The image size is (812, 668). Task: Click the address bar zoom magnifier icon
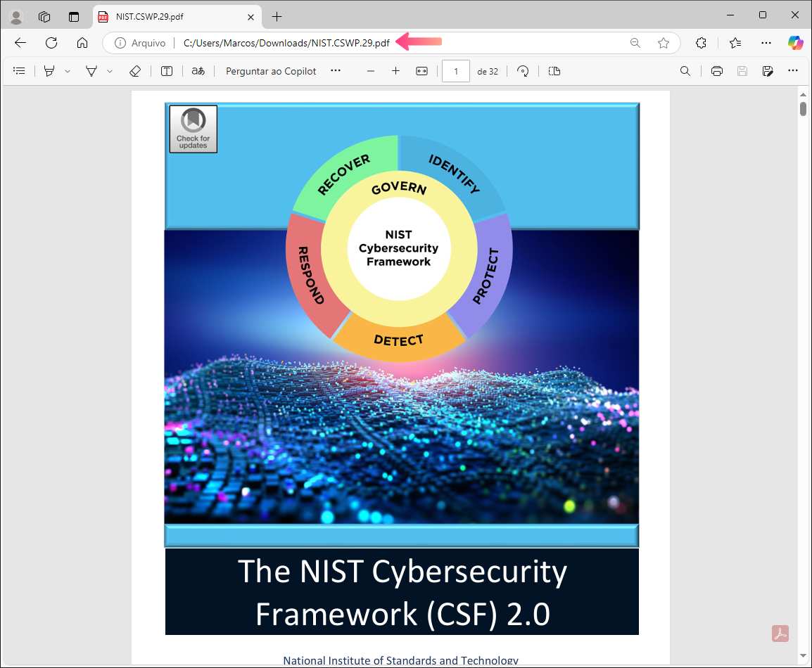point(635,43)
